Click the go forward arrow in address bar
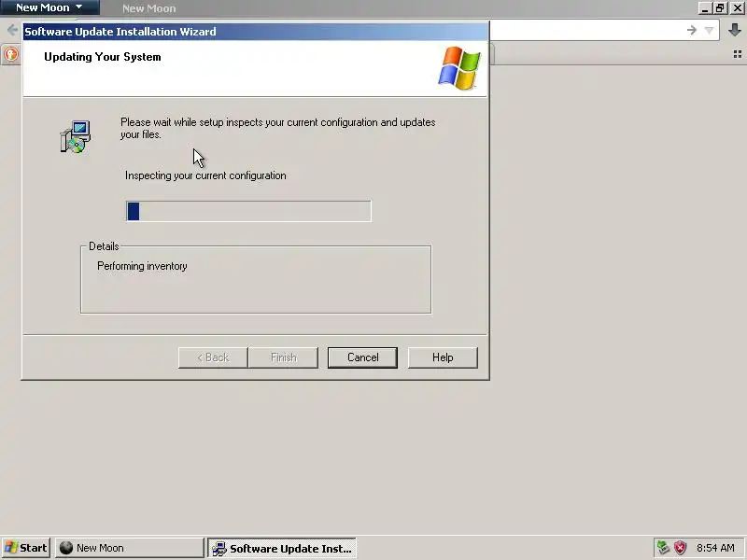This screenshot has width=747, height=560. point(691,30)
